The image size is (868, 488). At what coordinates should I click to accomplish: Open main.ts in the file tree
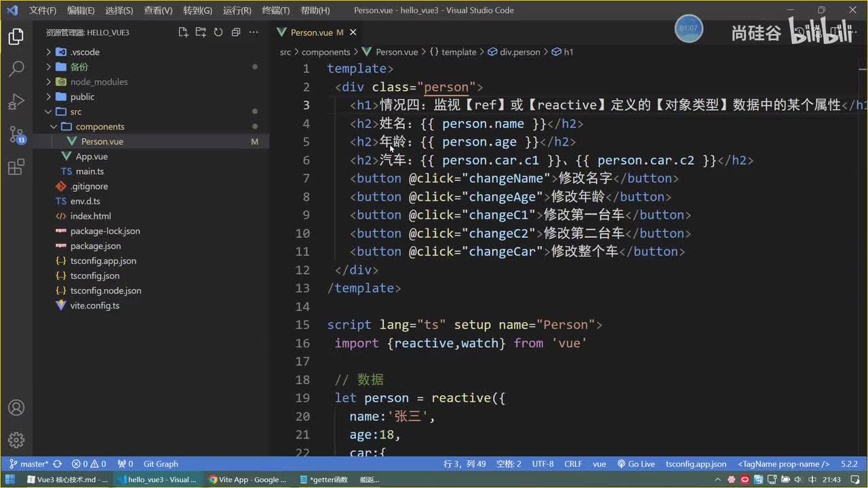pyautogui.click(x=90, y=171)
